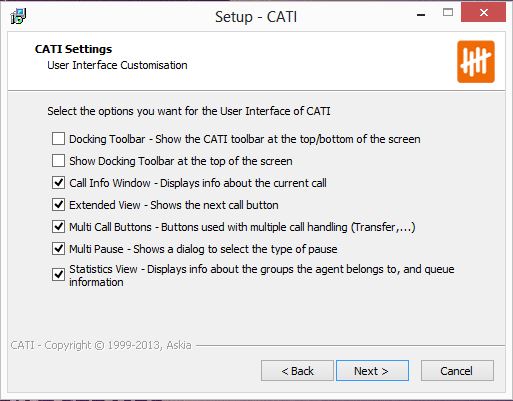
Task: Click the Setup - CATI title bar
Action: 256,16
